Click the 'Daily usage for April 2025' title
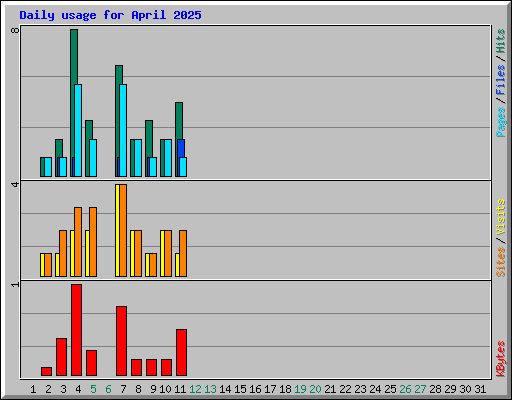Screen dimensions: 512x400 pyautogui.click(x=110, y=15)
